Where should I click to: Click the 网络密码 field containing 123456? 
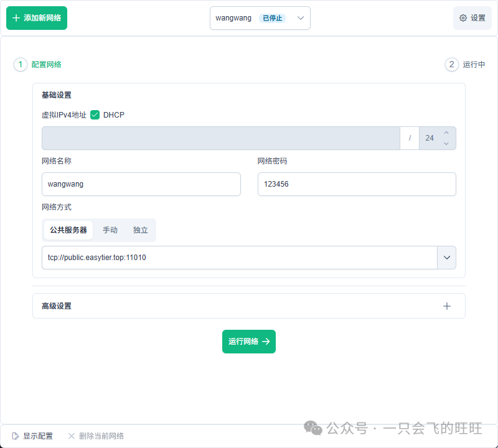point(357,184)
